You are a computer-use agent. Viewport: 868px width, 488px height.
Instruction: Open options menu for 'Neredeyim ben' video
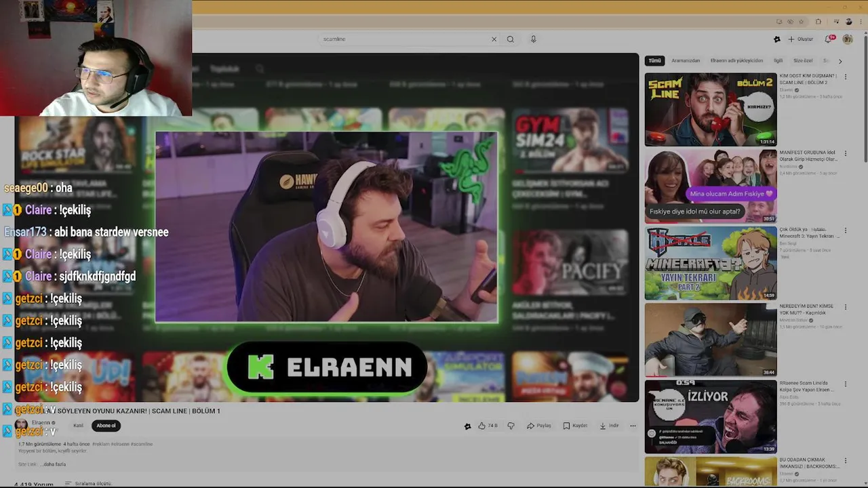846,307
